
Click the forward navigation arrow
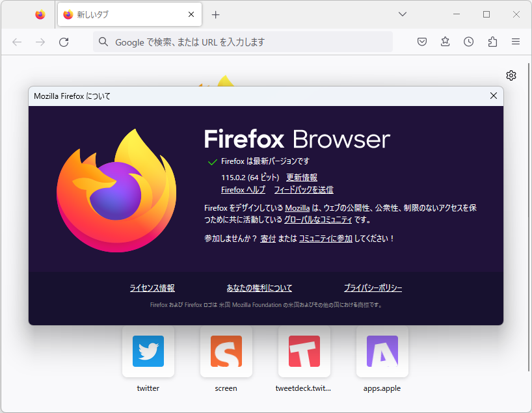coord(40,42)
